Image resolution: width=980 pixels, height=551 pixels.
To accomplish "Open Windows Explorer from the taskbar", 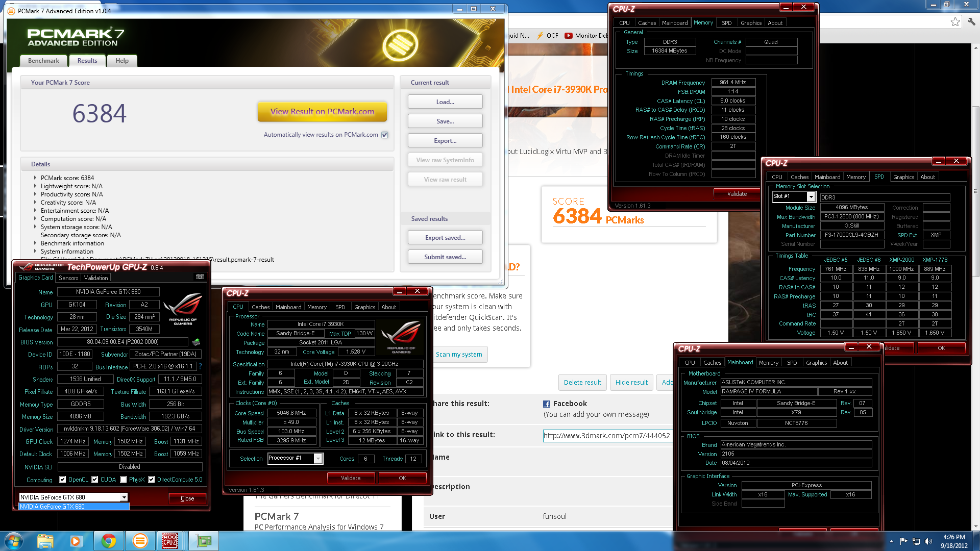I will (x=45, y=541).
